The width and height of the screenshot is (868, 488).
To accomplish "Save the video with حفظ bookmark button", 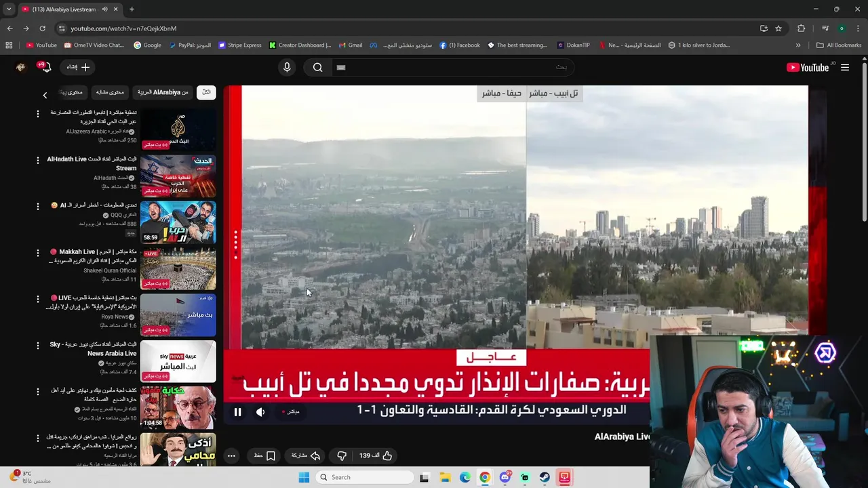I will (264, 455).
